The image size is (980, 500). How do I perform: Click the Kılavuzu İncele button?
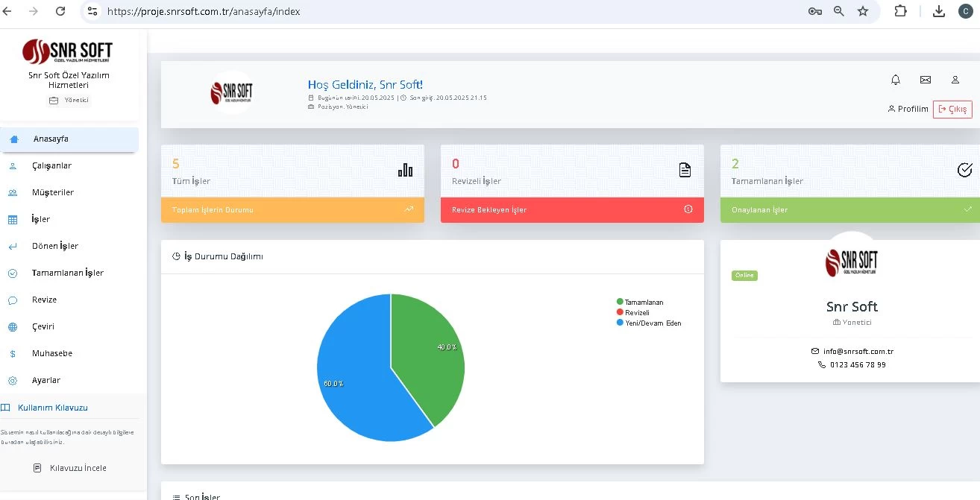pos(72,468)
